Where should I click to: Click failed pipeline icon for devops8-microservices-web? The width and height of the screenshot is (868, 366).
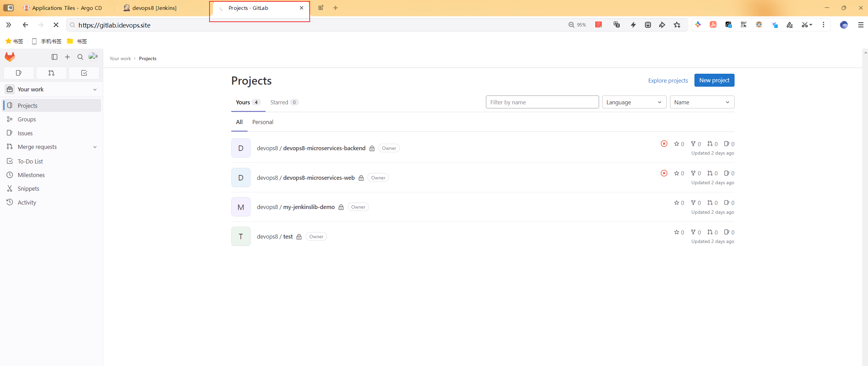664,173
